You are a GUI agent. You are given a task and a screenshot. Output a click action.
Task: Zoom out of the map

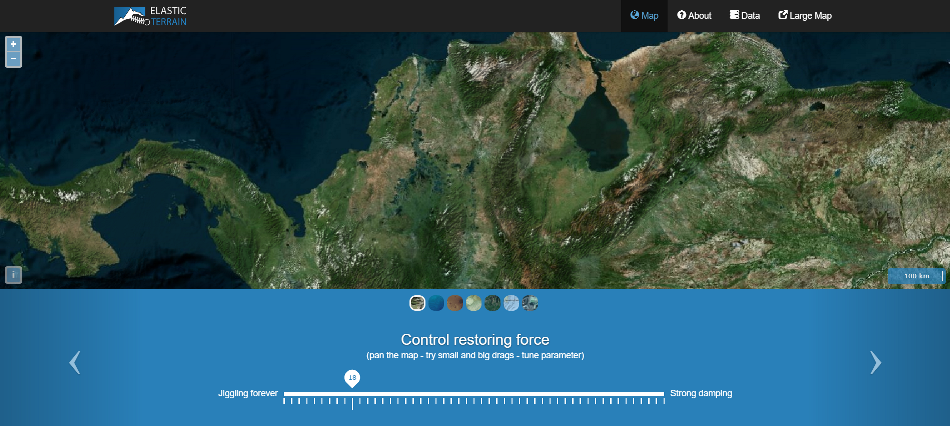pyautogui.click(x=13, y=59)
